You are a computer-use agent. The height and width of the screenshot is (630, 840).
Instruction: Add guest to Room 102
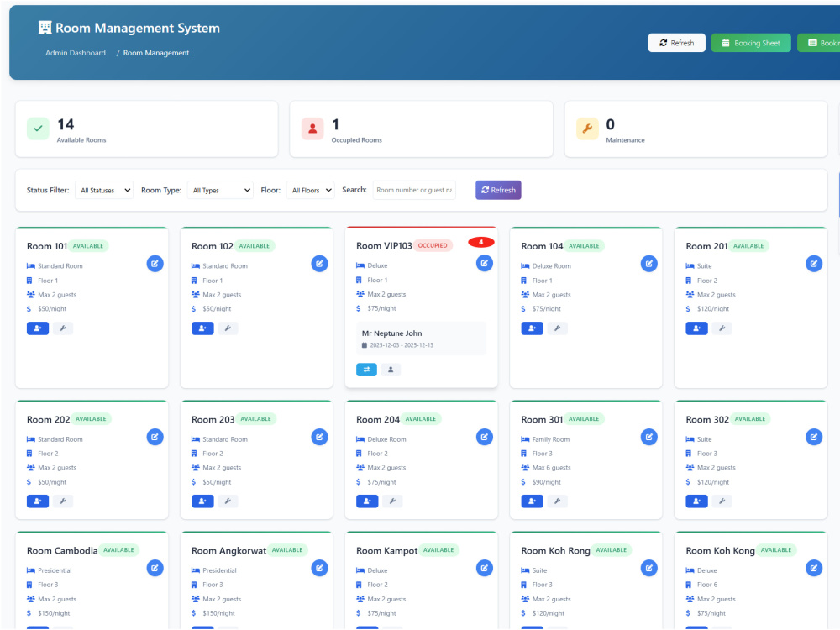202,328
